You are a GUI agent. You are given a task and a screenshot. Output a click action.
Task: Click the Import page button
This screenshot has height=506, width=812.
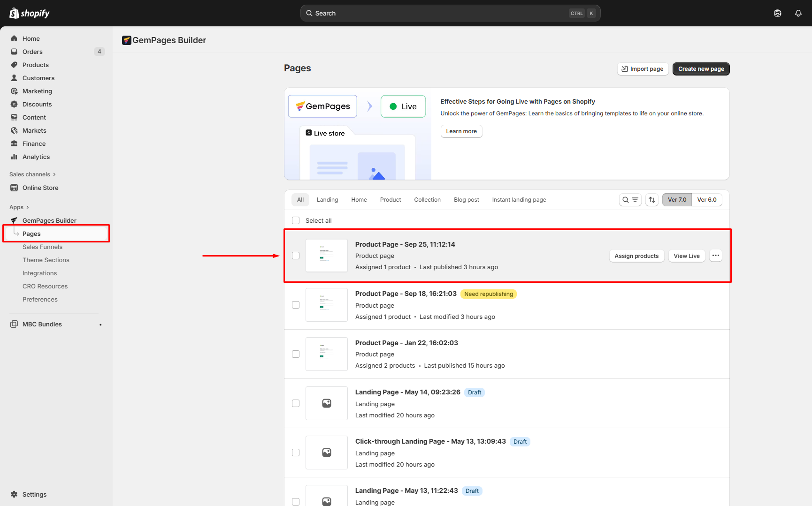(x=642, y=69)
